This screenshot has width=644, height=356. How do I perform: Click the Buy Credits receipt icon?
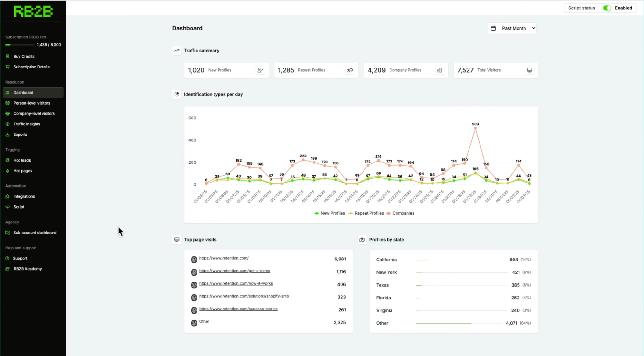(x=8, y=56)
